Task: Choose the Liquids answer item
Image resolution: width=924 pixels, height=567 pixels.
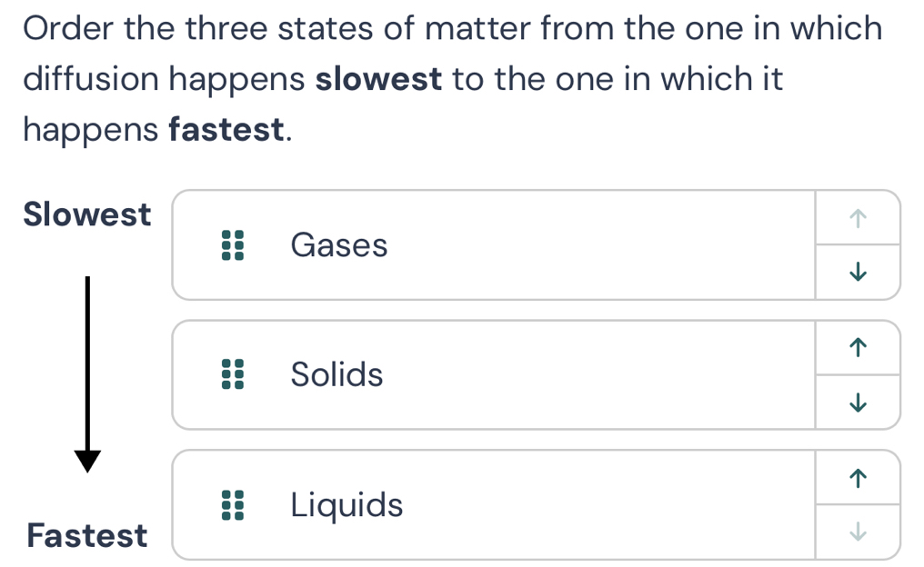Action: coord(346,505)
